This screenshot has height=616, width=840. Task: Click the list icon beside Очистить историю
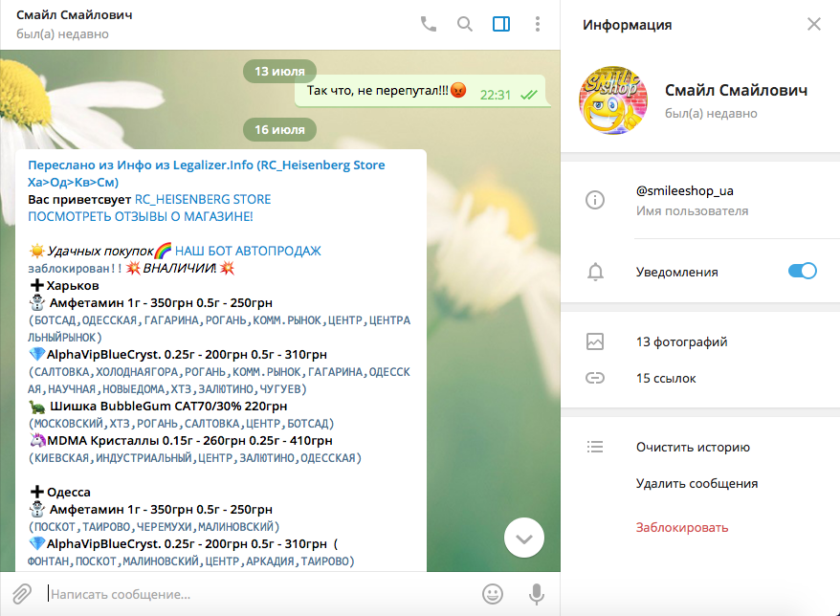(x=595, y=447)
